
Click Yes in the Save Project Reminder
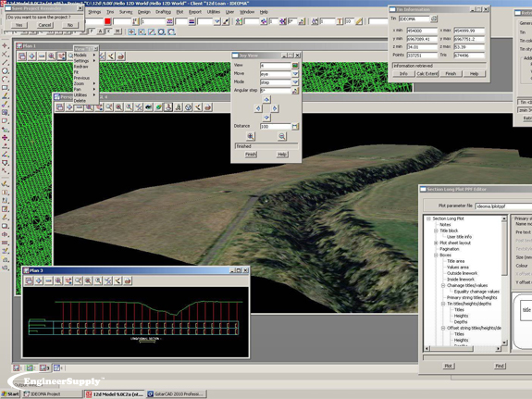pyautogui.click(x=19, y=25)
